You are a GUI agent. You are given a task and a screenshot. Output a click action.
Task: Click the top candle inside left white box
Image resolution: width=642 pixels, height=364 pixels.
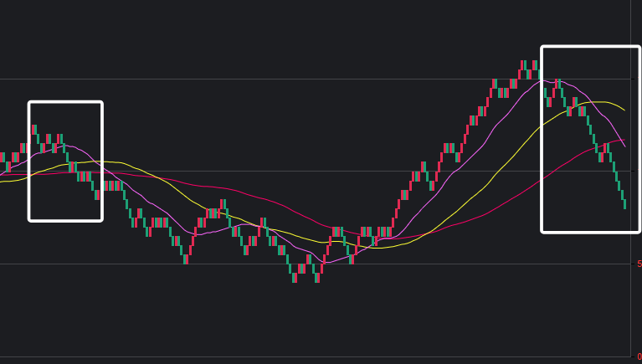click(x=34, y=129)
